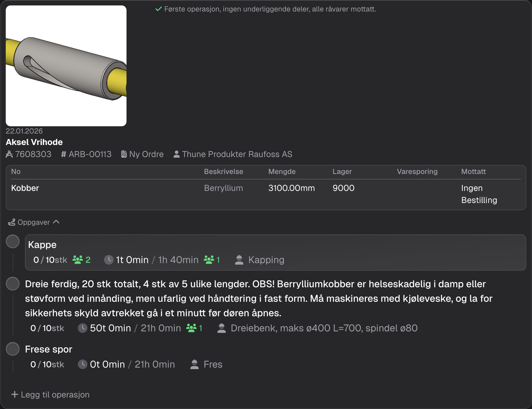Screen dimensions: 532x409
Task: Expand the Kobber material row
Action: tap(25, 188)
